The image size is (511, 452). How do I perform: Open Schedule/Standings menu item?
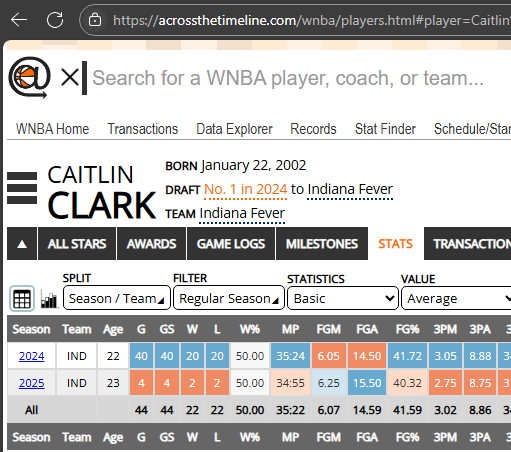(x=472, y=129)
